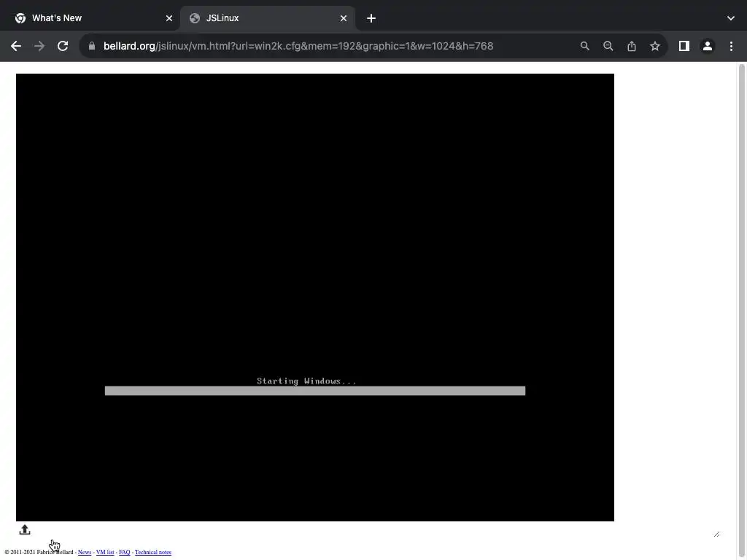The width and height of the screenshot is (747, 560).
Task: Close the What's New tab
Action: point(169,18)
